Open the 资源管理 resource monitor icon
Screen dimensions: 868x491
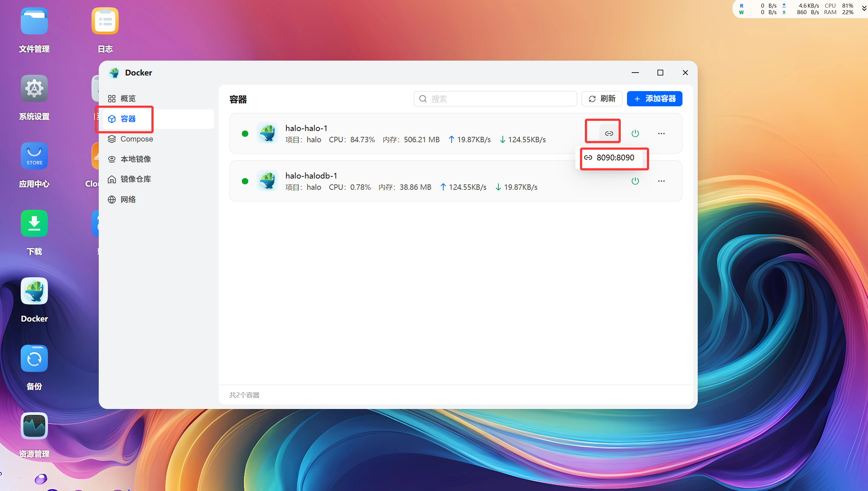click(34, 426)
